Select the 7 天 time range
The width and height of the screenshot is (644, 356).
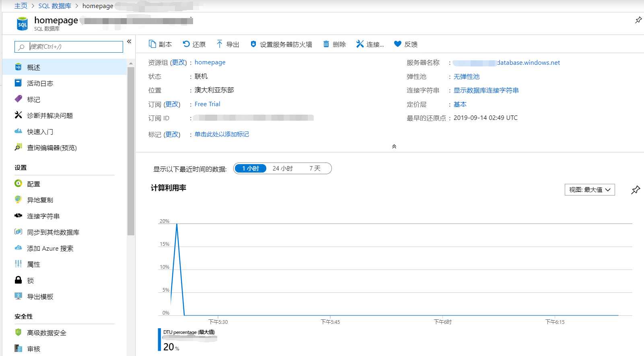[315, 168]
